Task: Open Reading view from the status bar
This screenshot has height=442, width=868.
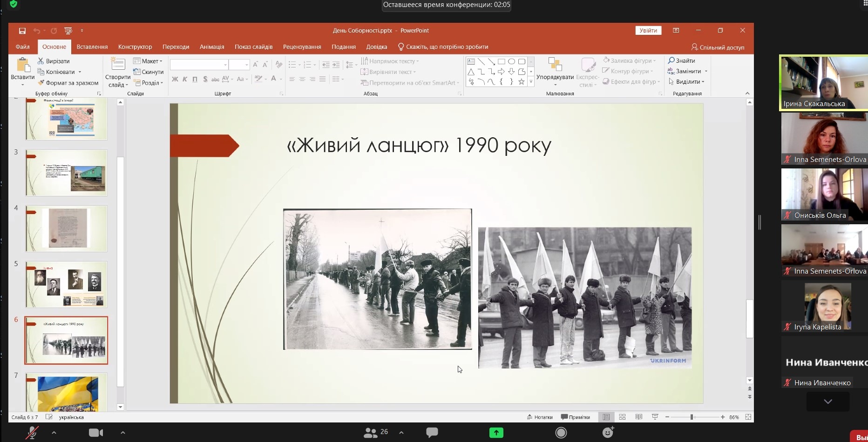Action: point(638,417)
